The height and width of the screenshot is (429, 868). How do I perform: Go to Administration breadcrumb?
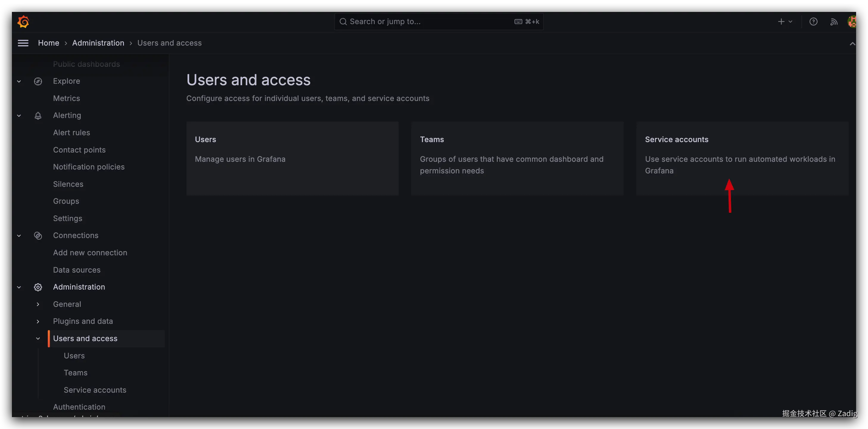click(98, 43)
